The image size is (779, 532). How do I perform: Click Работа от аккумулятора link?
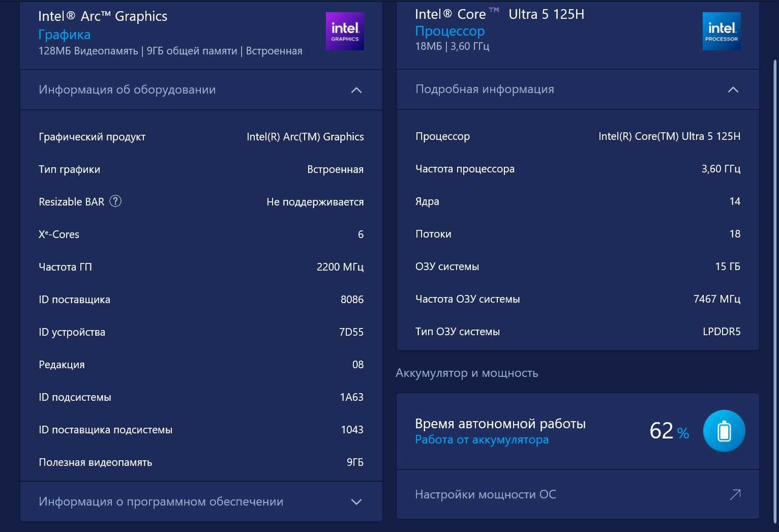coord(482,439)
